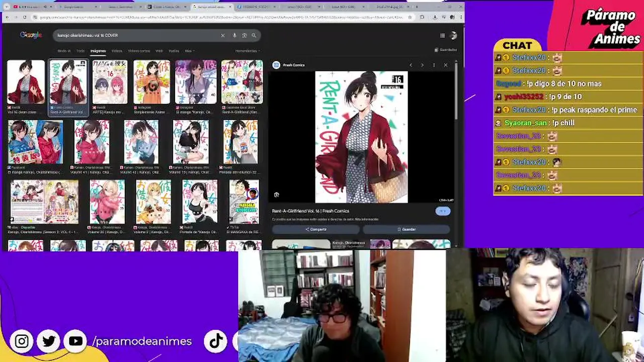Reload the page in the browser

[25, 17]
